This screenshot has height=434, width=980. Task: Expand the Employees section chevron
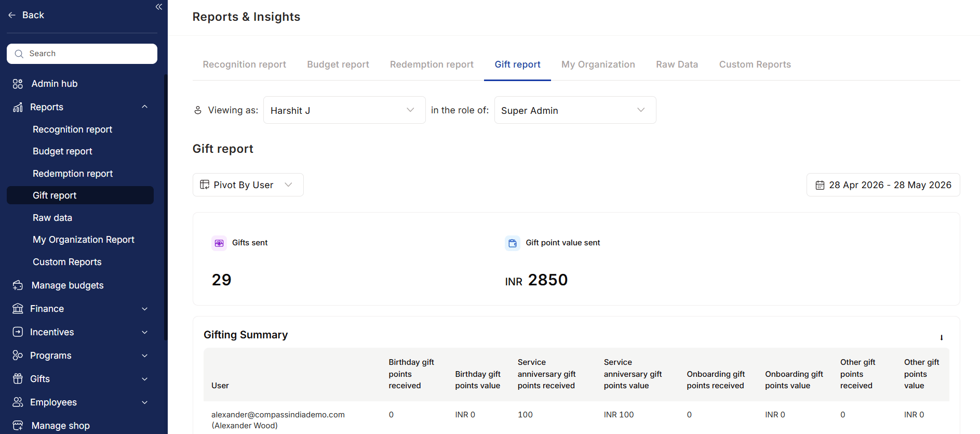click(x=145, y=402)
